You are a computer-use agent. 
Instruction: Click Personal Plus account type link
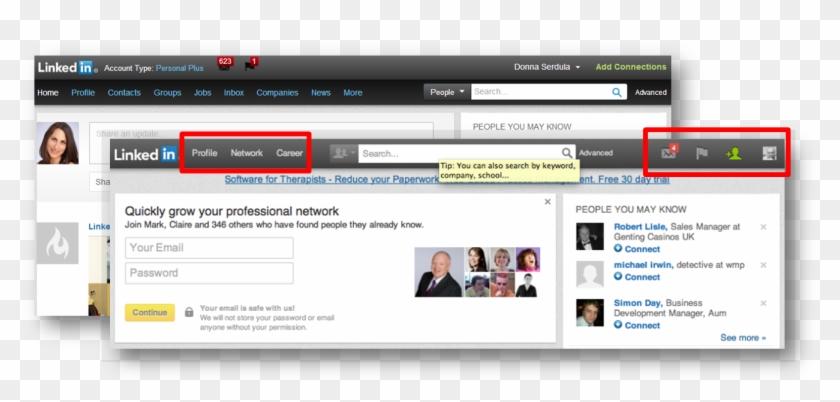click(179, 68)
